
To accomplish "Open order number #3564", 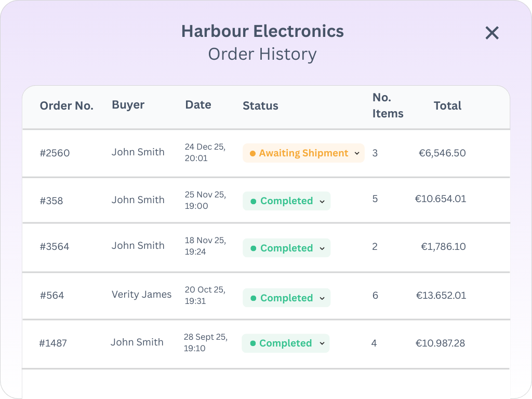I will point(55,247).
